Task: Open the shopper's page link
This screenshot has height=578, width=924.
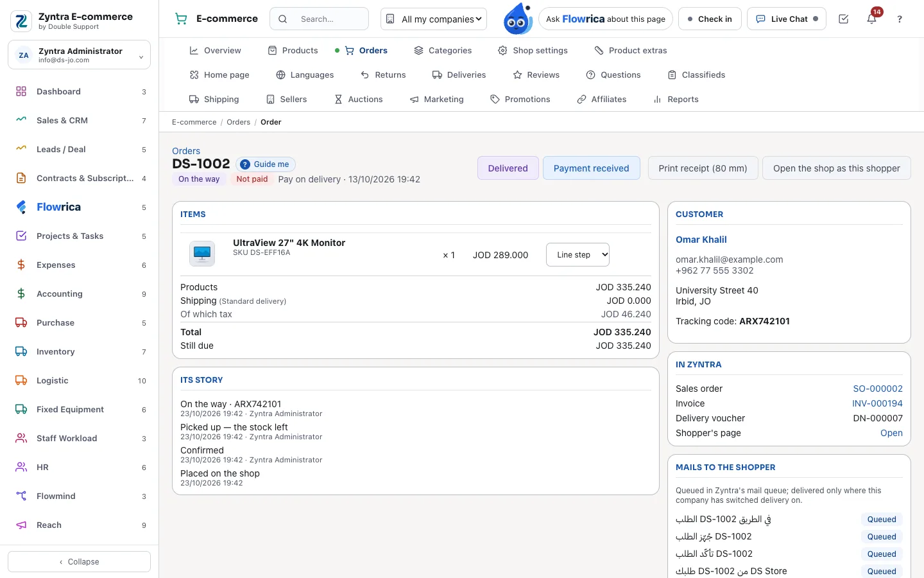Action: coord(891,433)
